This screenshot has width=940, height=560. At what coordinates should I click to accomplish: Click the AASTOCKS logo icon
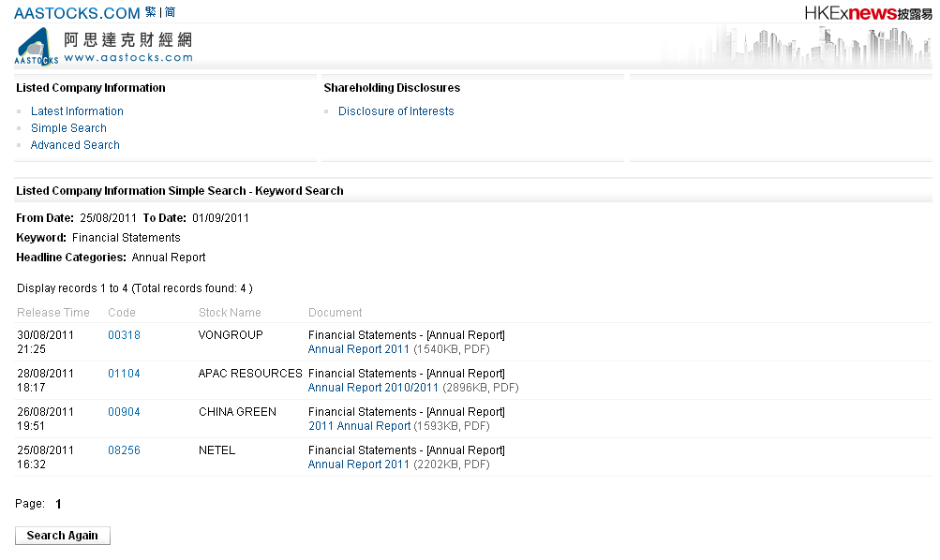click(37, 47)
